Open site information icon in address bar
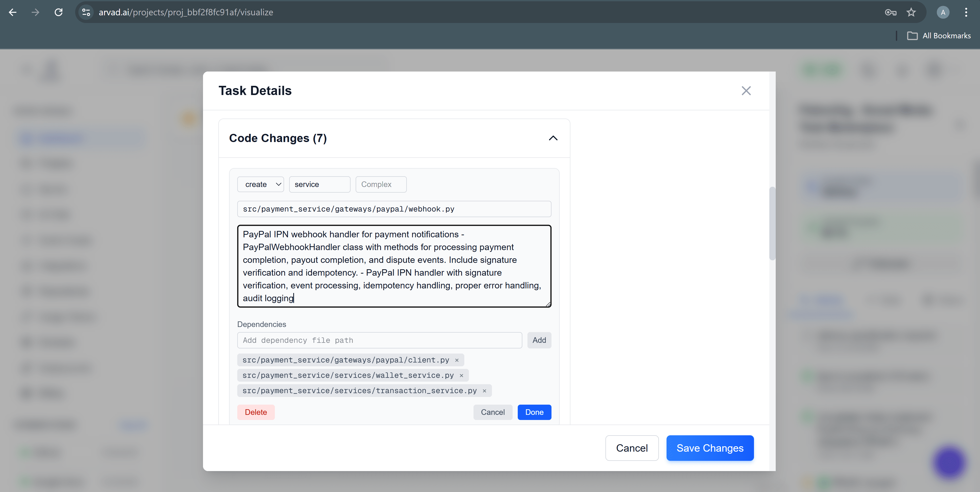This screenshot has width=980, height=492. (86, 12)
